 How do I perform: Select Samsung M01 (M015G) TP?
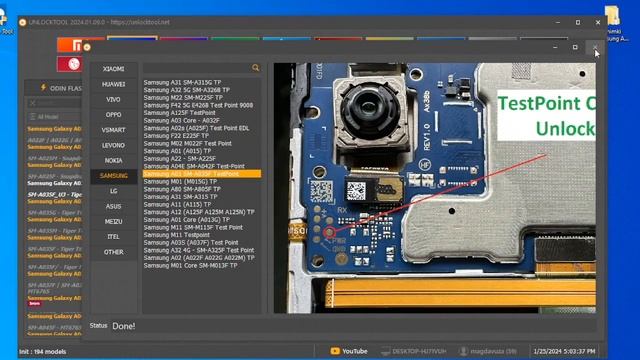pyautogui.click(x=180, y=181)
